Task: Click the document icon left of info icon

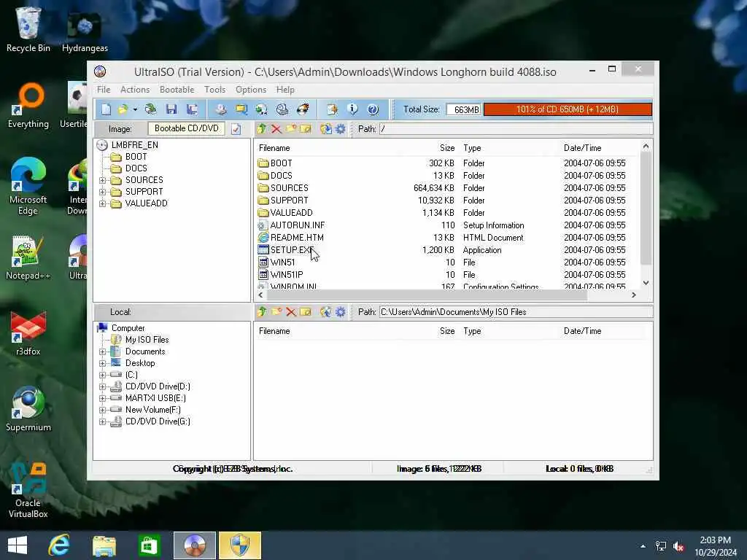Action: [332, 109]
